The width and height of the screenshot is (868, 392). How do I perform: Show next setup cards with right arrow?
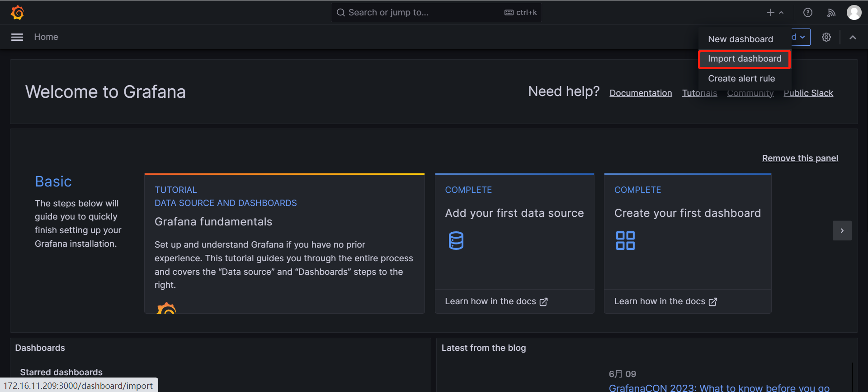(842, 230)
